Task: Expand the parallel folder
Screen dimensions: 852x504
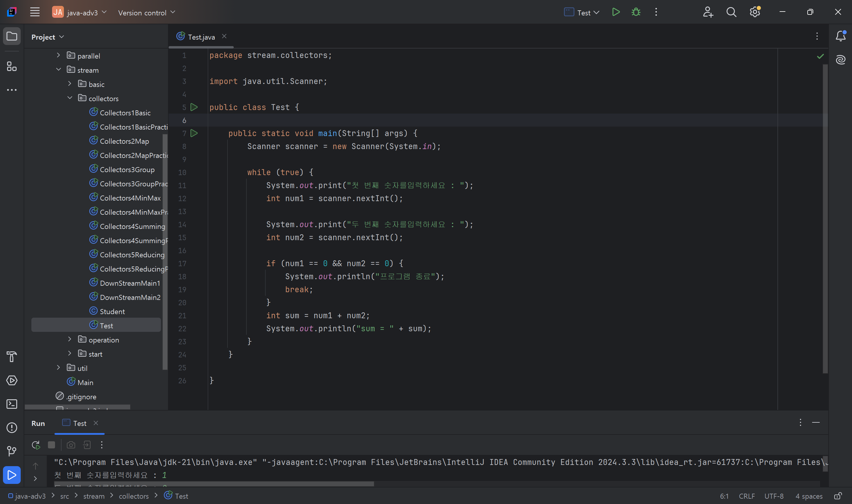Action: (58, 55)
